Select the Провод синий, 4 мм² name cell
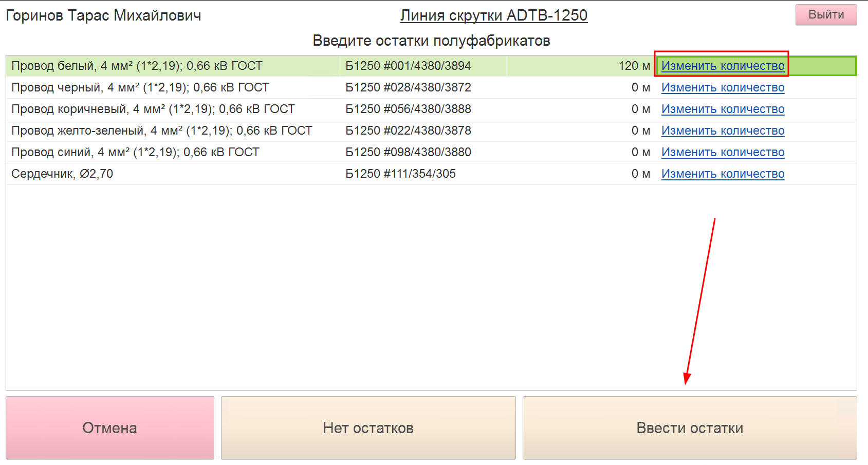 (173, 152)
